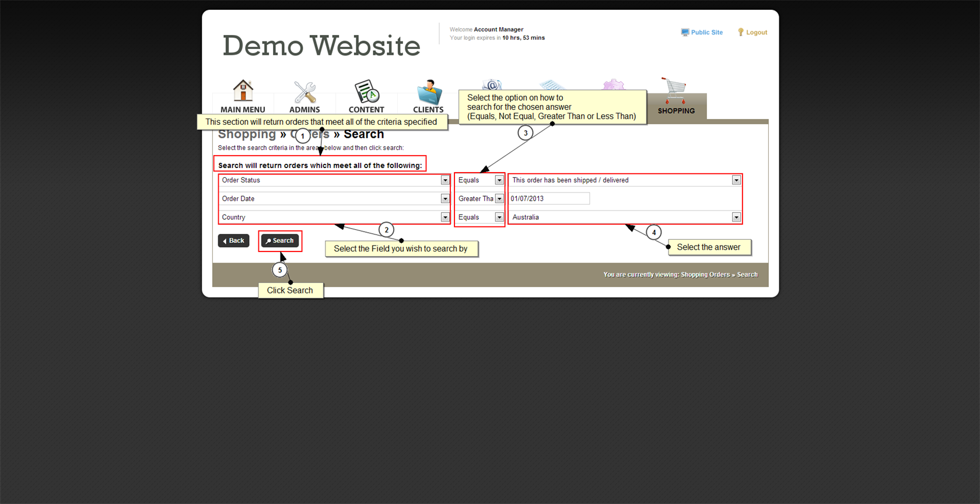Open the Admins tools icon
980x504 pixels.
pyautogui.click(x=304, y=92)
